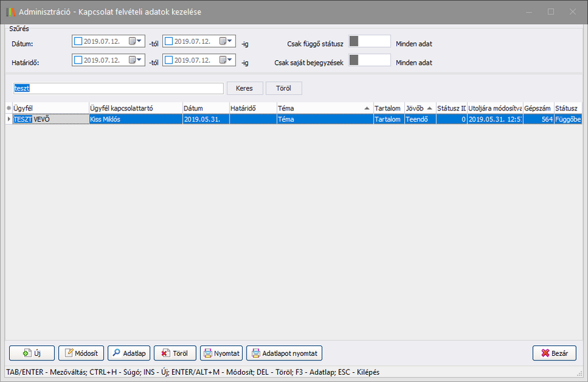Sort by the Ügyfél kapcsolattartó column header
The width and height of the screenshot is (588, 382).
[x=135, y=109]
